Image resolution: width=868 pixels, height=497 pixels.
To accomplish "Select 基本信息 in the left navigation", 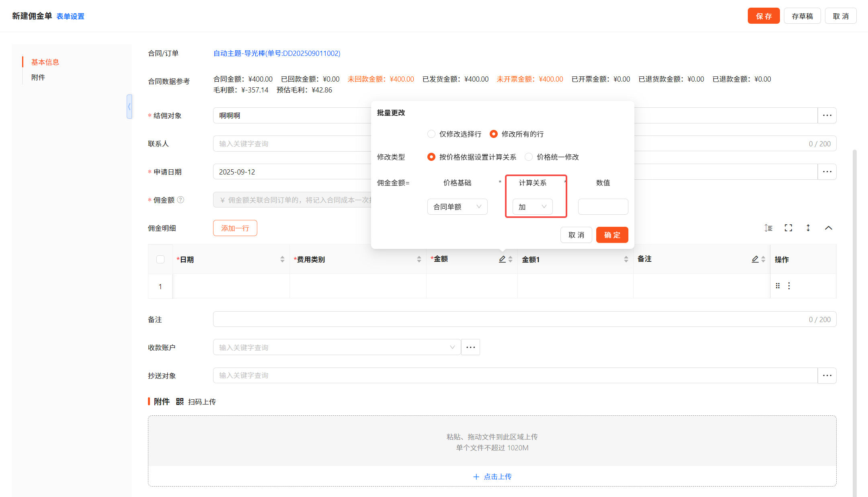I will click(x=45, y=62).
